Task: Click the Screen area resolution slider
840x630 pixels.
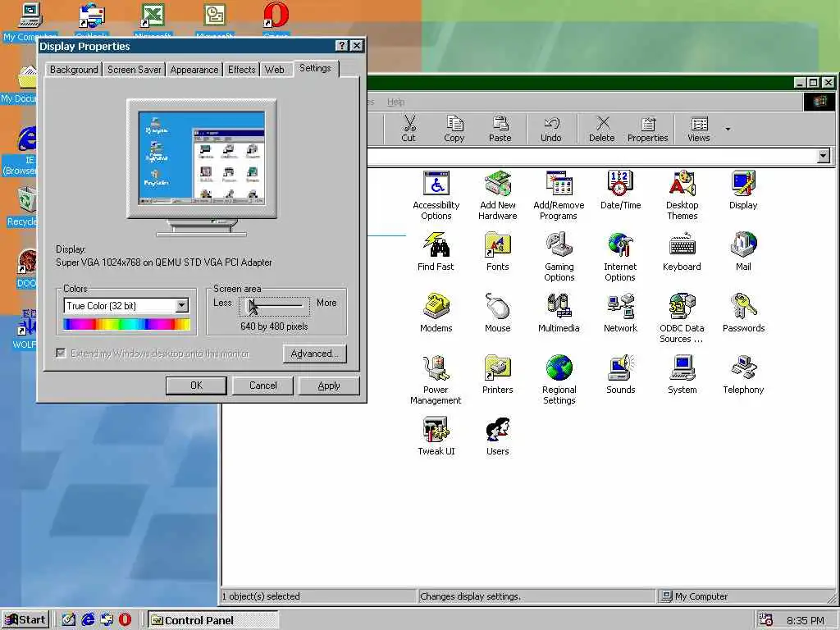Action: [x=274, y=306]
